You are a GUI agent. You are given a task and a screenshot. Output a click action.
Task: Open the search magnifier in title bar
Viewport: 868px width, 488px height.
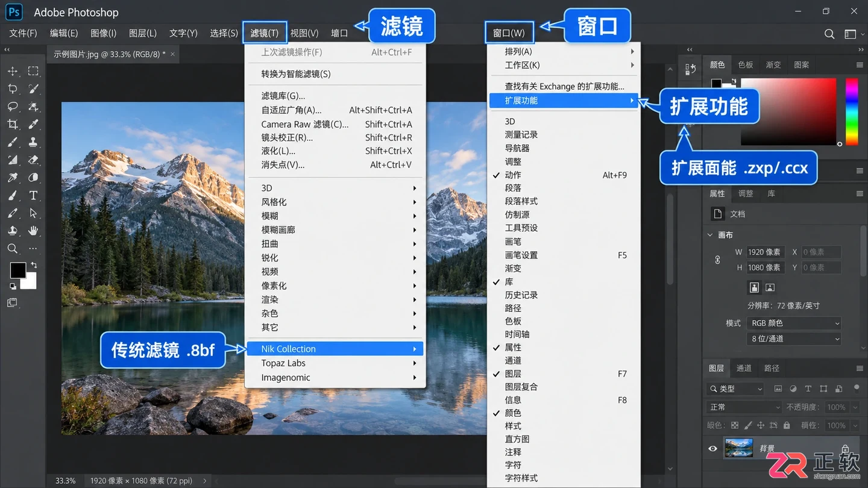click(829, 34)
